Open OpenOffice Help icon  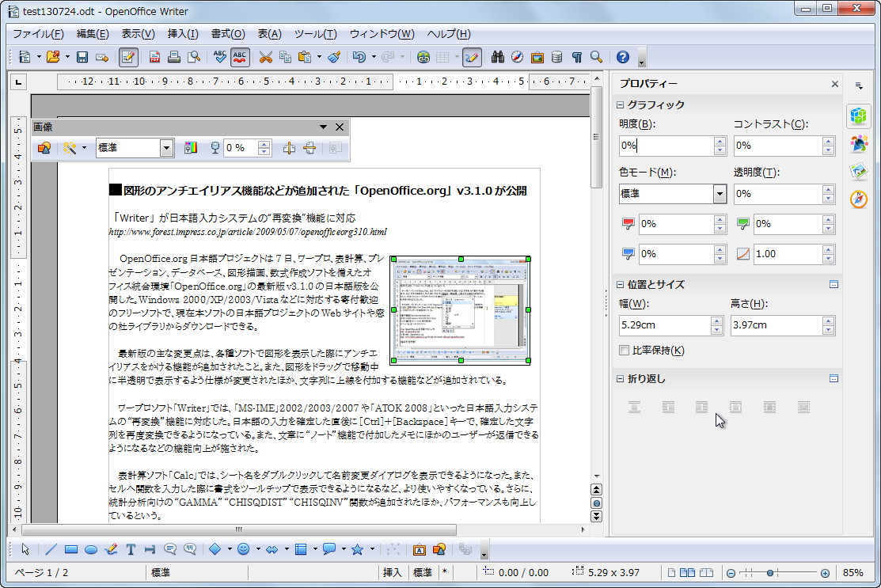pos(622,57)
